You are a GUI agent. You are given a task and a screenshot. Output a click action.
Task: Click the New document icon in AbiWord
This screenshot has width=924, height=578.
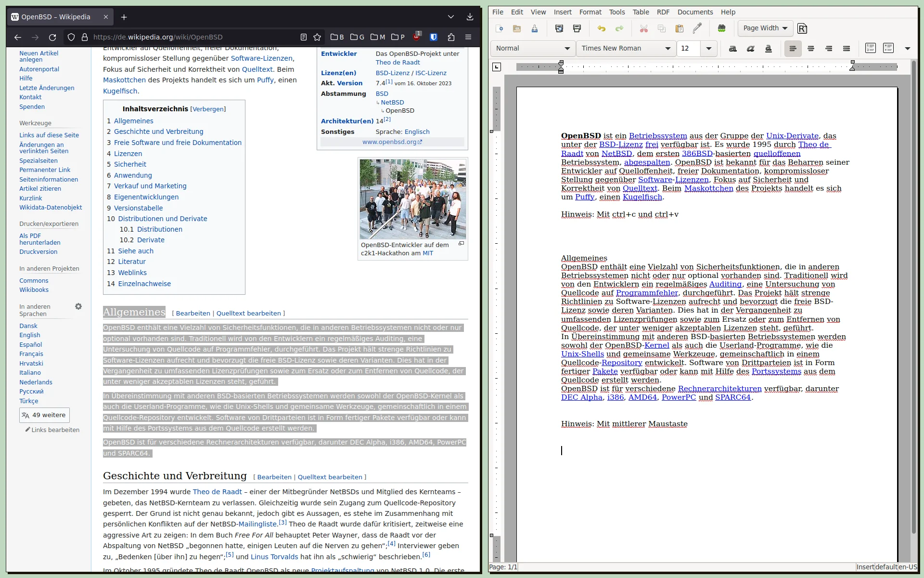499,28
